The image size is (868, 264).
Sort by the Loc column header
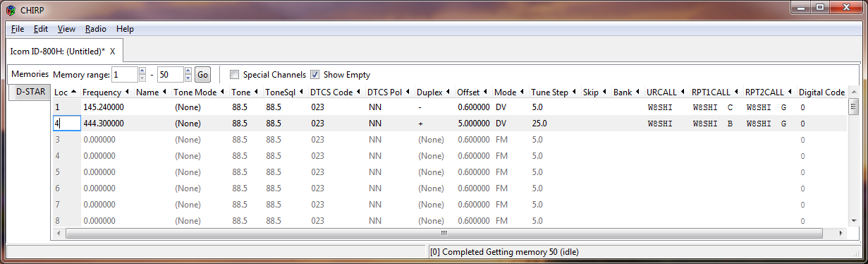[x=66, y=92]
